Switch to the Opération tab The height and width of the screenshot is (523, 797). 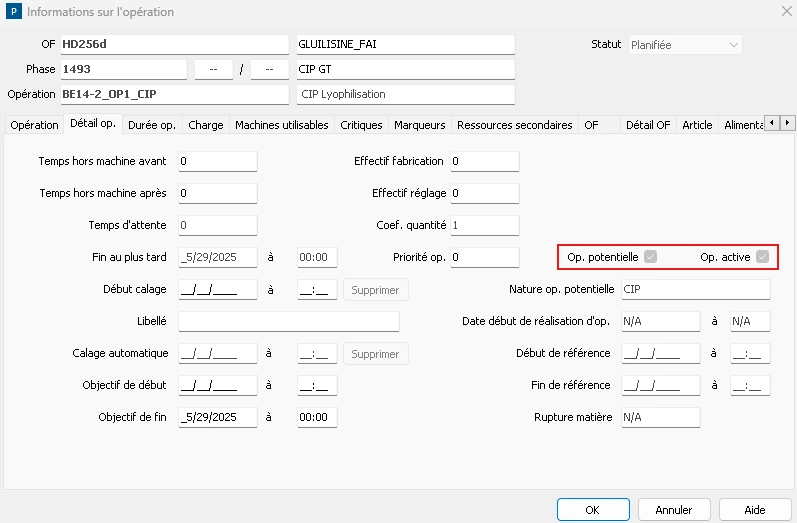[34, 125]
